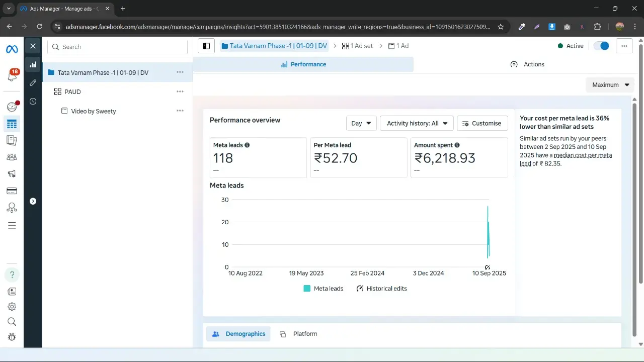Screen dimensions: 644x362
Task: Click the Customise button
Action: coord(482,123)
